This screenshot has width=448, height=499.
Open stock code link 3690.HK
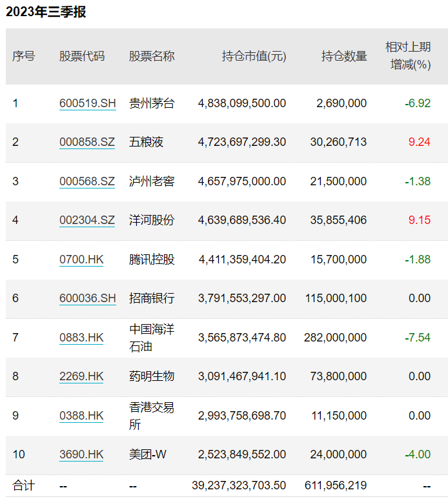point(81,454)
